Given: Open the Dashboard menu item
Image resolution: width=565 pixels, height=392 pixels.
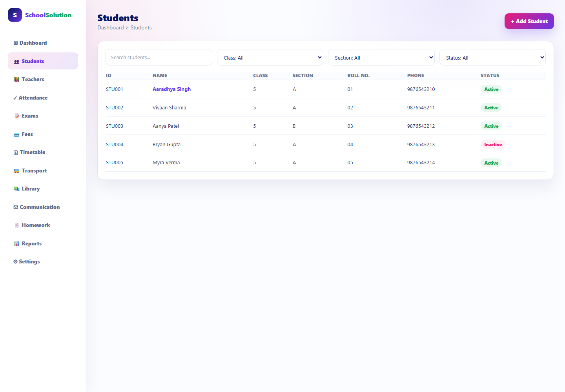Looking at the screenshot, I should click(43, 43).
